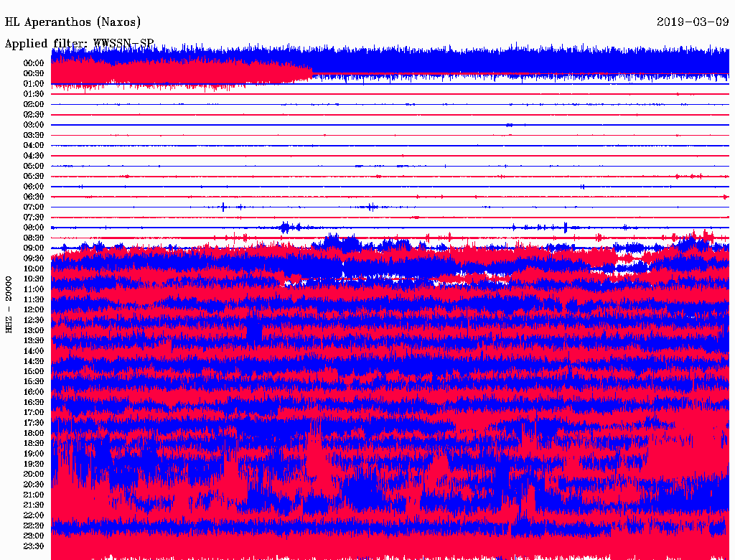Click the 05:30 time label
This screenshot has height=560, width=735.
click(34, 177)
